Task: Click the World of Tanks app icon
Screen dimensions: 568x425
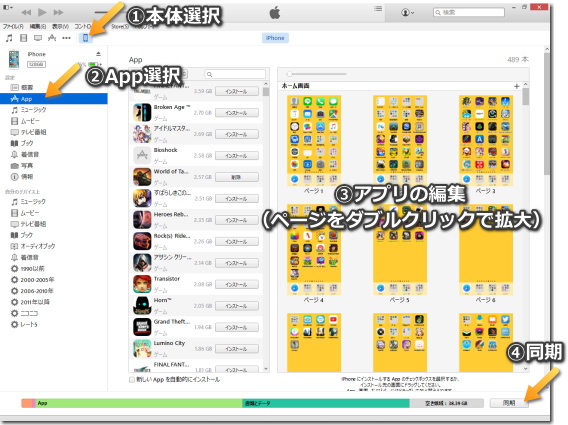Action: [x=142, y=177]
